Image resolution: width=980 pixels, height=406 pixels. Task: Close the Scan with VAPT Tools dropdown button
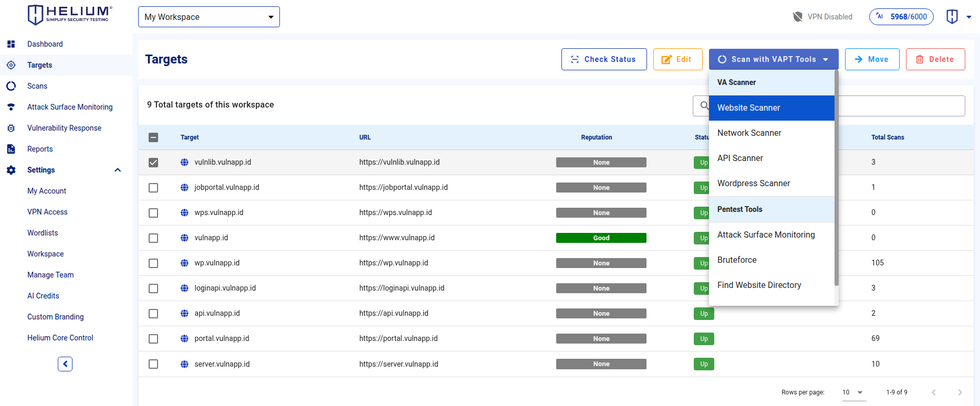click(x=774, y=59)
